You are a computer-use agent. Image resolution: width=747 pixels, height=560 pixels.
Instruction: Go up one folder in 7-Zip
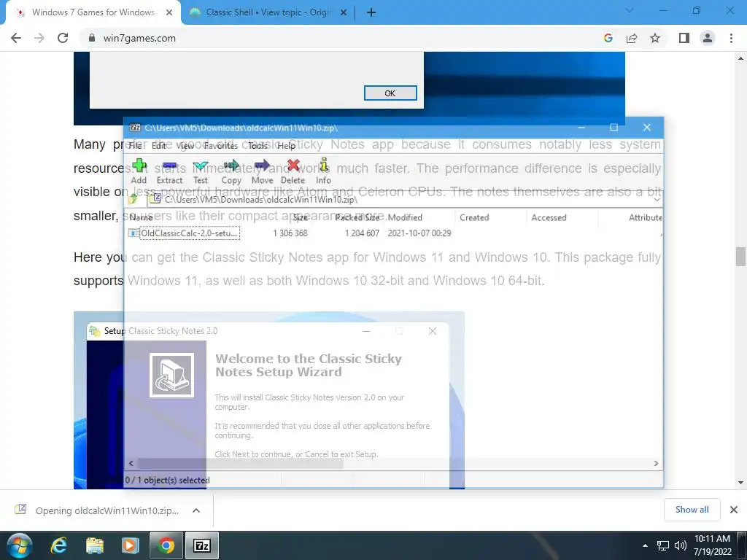tap(133, 199)
